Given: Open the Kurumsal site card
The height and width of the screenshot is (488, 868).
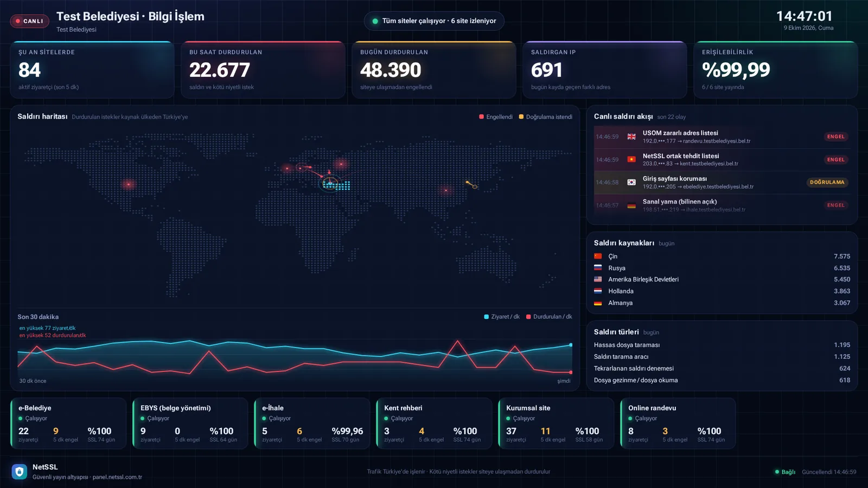Looking at the screenshot, I should pos(556,423).
